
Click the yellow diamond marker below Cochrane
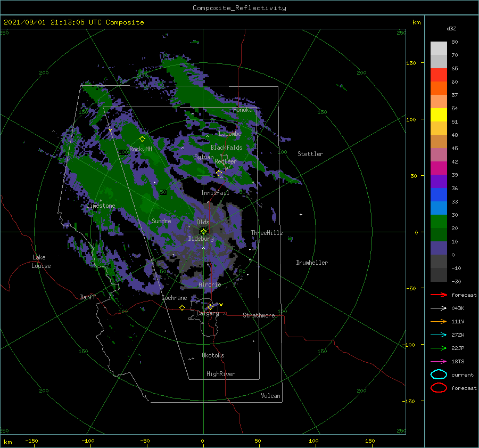[x=183, y=307]
